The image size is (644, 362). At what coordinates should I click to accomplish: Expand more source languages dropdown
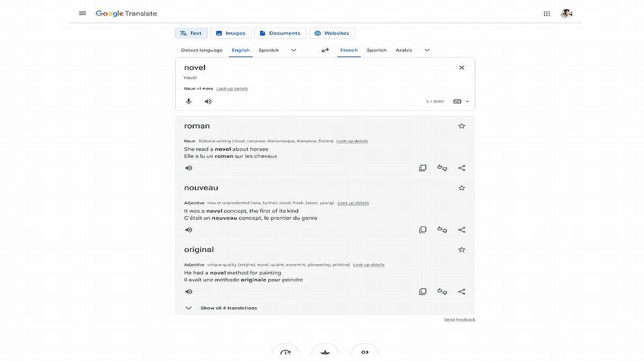[x=294, y=50]
